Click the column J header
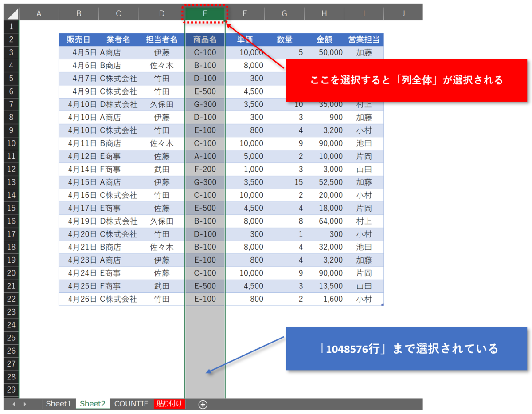The image size is (532, 414). 403,13
